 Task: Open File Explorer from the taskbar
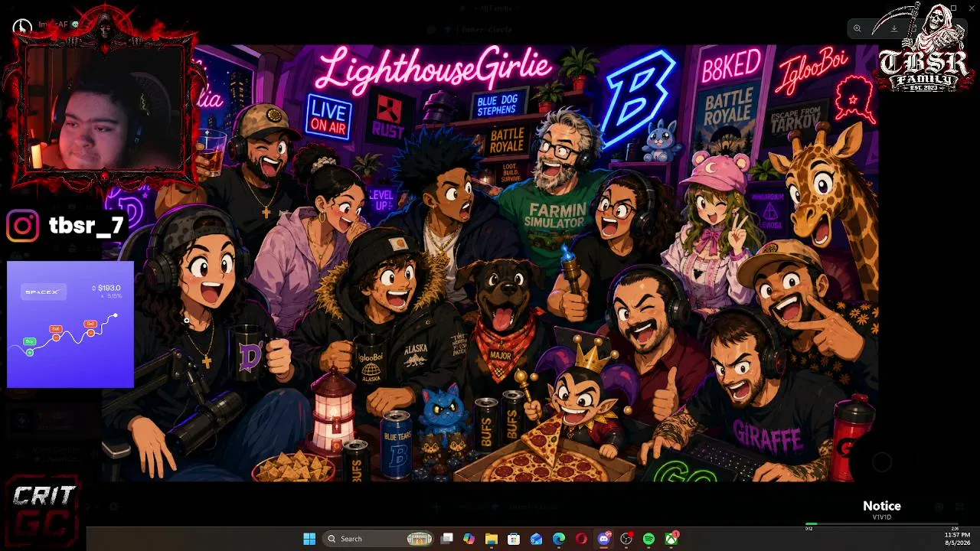492,539
